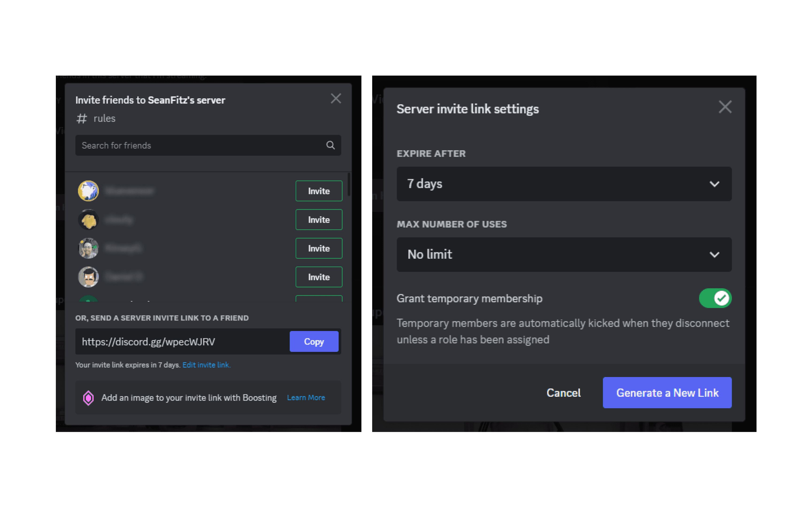Invite the first friend in the list
The image size is (812, 508).
click(x=319, y=191)
